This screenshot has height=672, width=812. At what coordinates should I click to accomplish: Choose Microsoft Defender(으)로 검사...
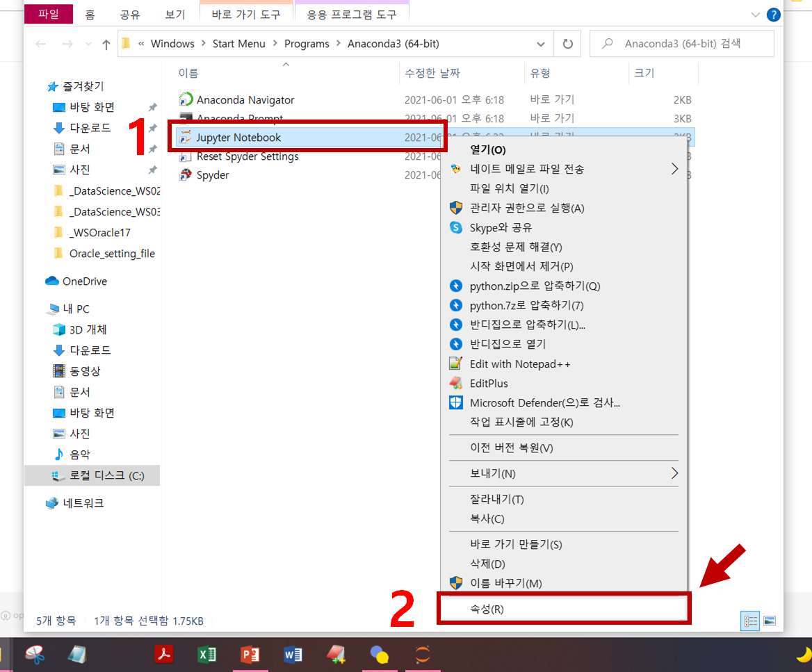click(x=564, y=403)
